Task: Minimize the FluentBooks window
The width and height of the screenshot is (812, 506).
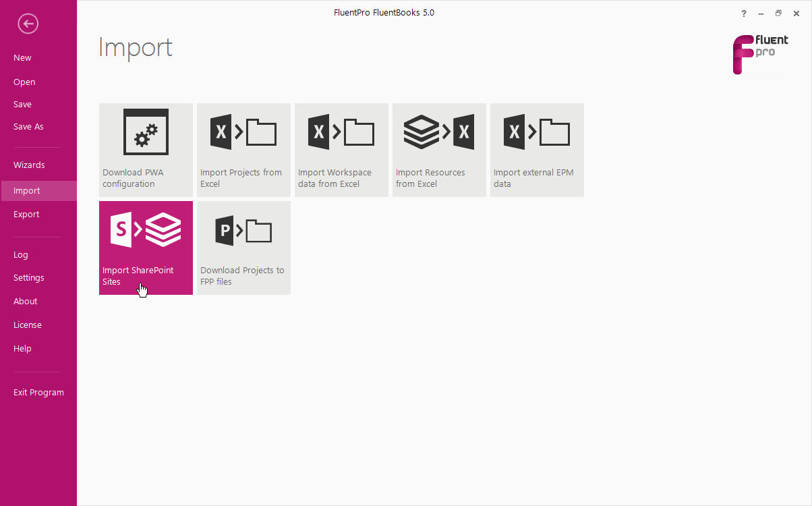Action: tap(761, 13)
